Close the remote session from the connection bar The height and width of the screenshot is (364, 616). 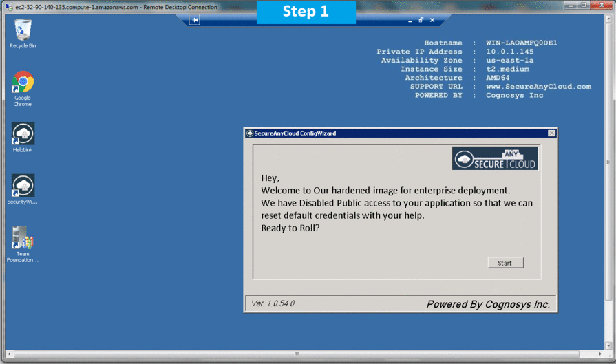coord(432,21)
